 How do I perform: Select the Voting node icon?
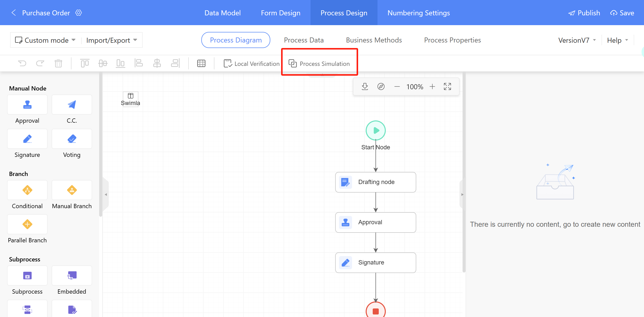click(72, 139)
